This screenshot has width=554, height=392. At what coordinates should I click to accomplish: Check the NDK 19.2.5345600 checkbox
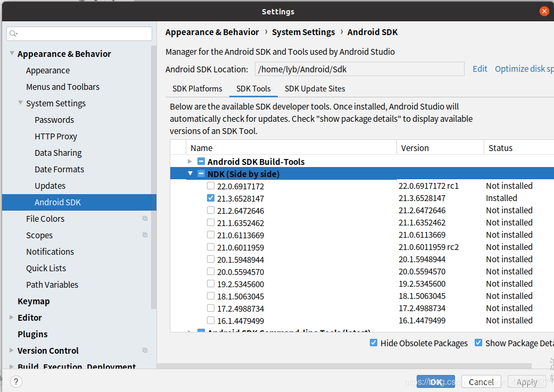211,283
